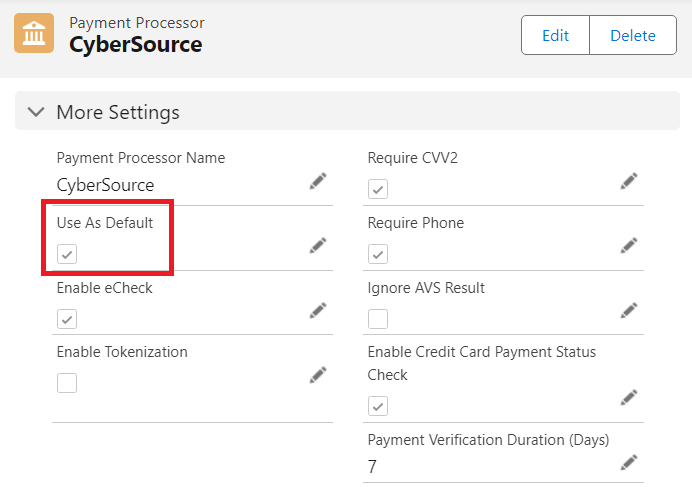Click pencil icon beside Enable Tokenization
Screen dimensions: 692x487
[x=318, y=375]
